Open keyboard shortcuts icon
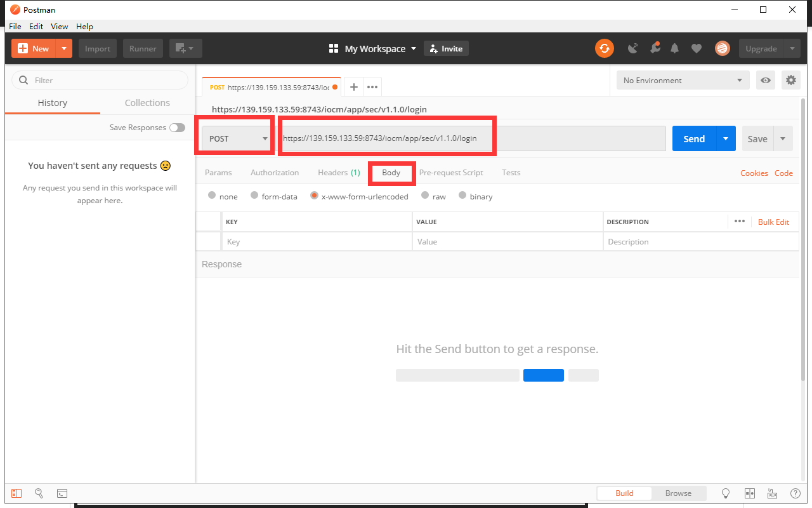The height and width of the screenshot is (508, 812). click(772, 493)
